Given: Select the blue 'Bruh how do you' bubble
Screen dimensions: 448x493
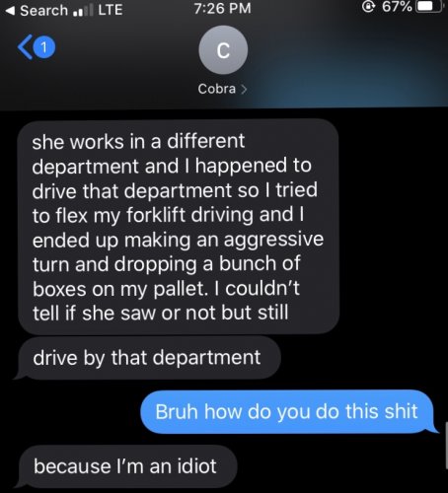Looking at the screenshot, I should (x=289, y=412).
